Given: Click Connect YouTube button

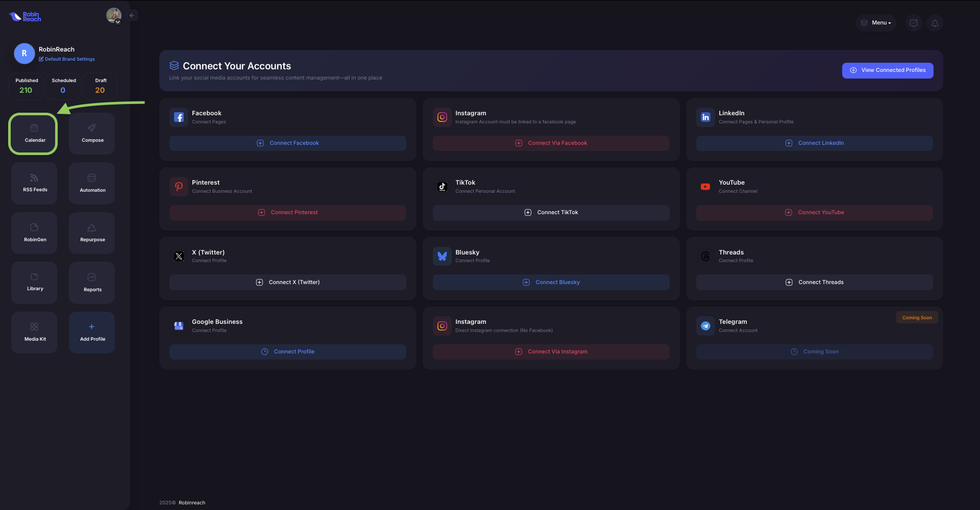Looking at the screenshot, I should [815, 213].
